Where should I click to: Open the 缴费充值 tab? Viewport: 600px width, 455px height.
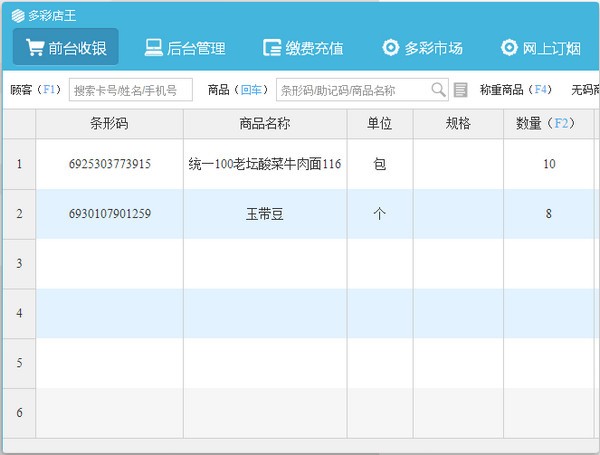point(303,48)
